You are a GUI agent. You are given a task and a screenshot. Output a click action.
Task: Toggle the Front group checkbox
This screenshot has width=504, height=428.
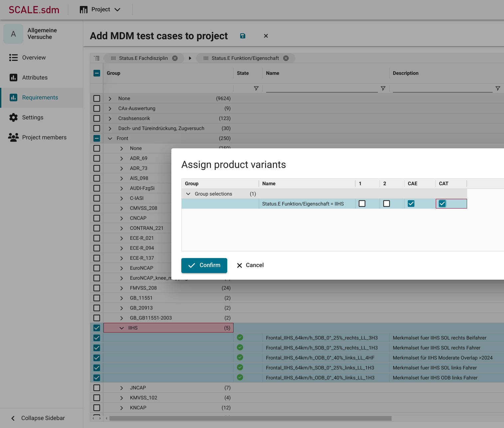tap(97, 138)
